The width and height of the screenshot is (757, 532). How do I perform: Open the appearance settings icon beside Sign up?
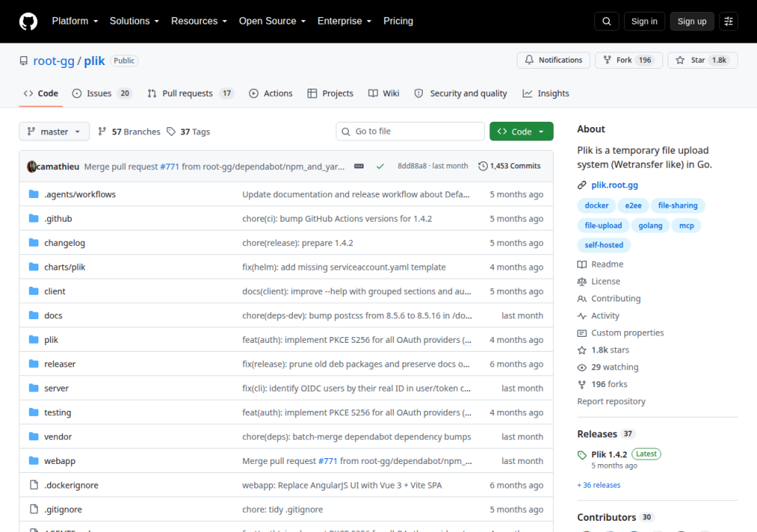(x=728, y=21)
